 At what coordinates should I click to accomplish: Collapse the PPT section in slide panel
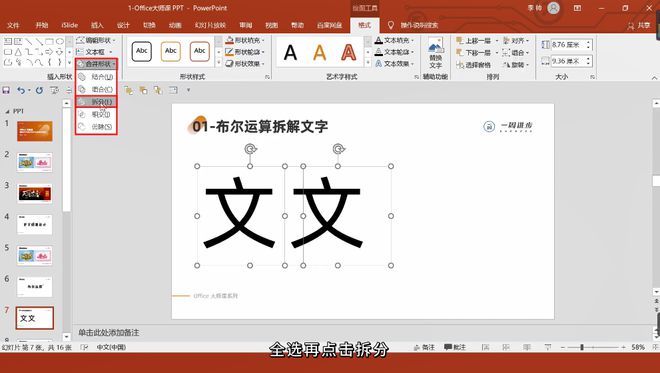click(x=7, y=112)
